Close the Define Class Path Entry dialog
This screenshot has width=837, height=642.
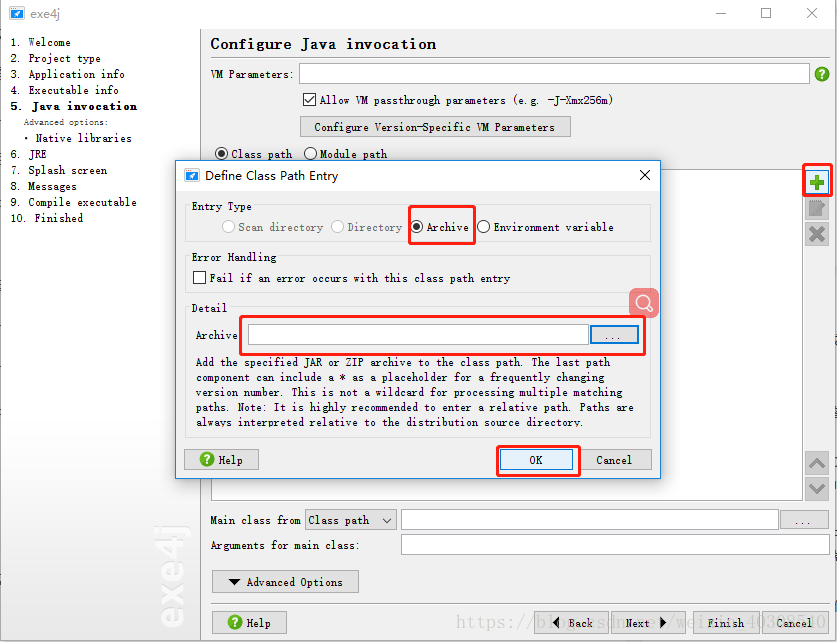click(645, 175)
